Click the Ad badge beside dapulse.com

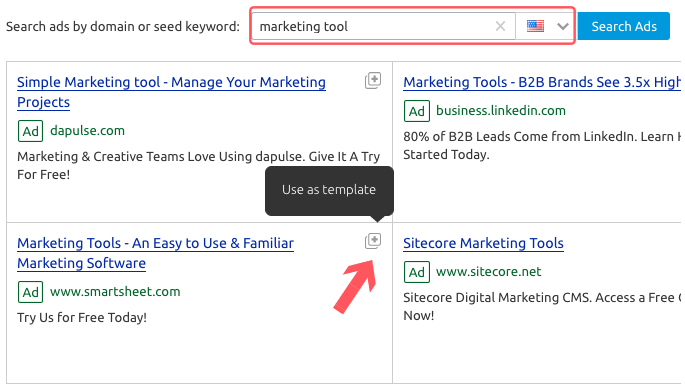coord(31,131)
